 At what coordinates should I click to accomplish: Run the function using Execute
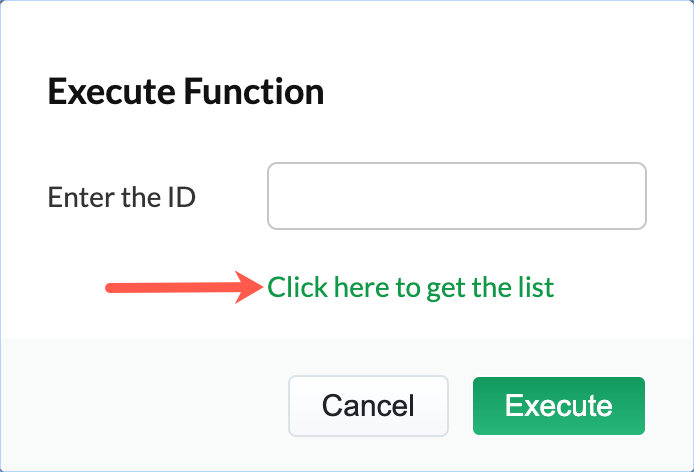coord(558,406)
